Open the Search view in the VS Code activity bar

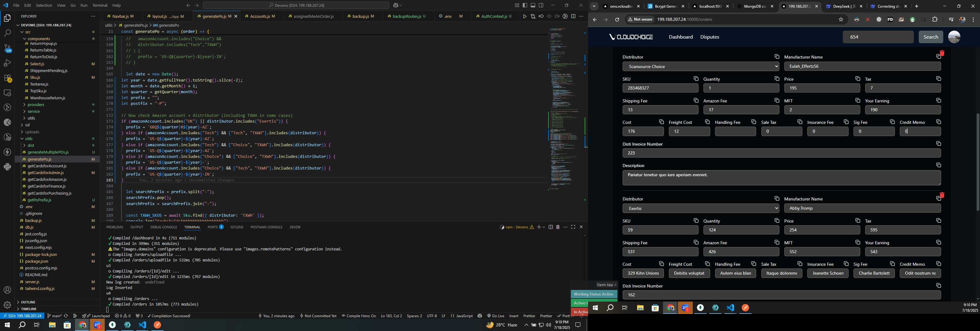click(7, 33)
